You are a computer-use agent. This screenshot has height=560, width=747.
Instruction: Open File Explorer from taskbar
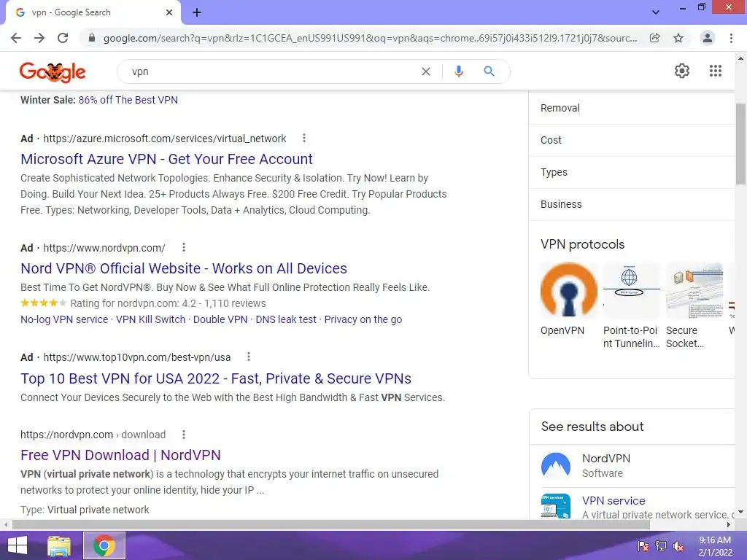point(59,545)
